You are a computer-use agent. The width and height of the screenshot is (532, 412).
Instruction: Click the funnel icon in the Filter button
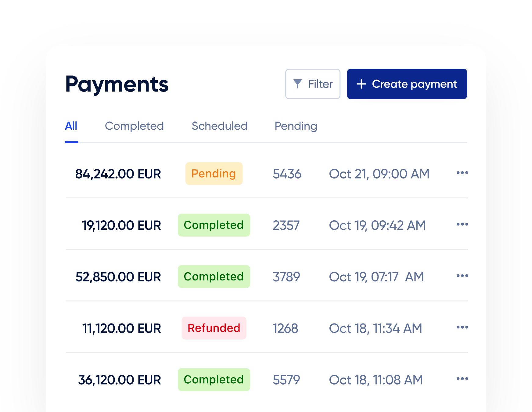point(298,84)
